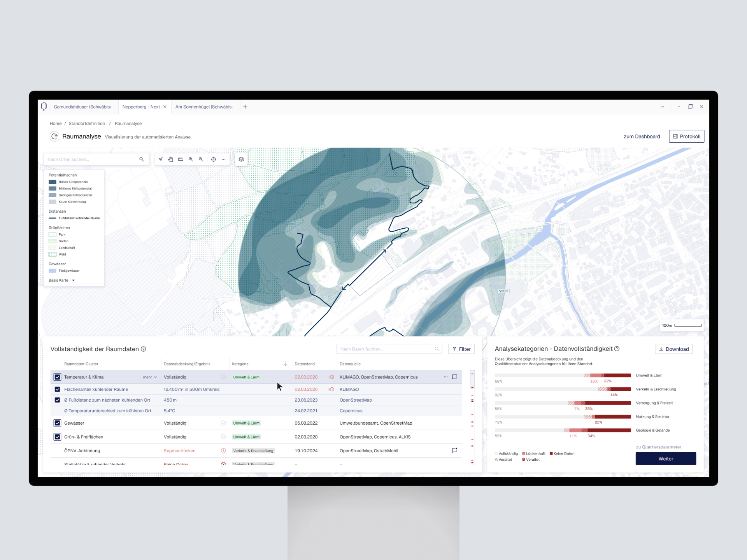747x560 pixels.
Task: Click the Weiter button
Action: pyautogui.click(x=666, y=459)
